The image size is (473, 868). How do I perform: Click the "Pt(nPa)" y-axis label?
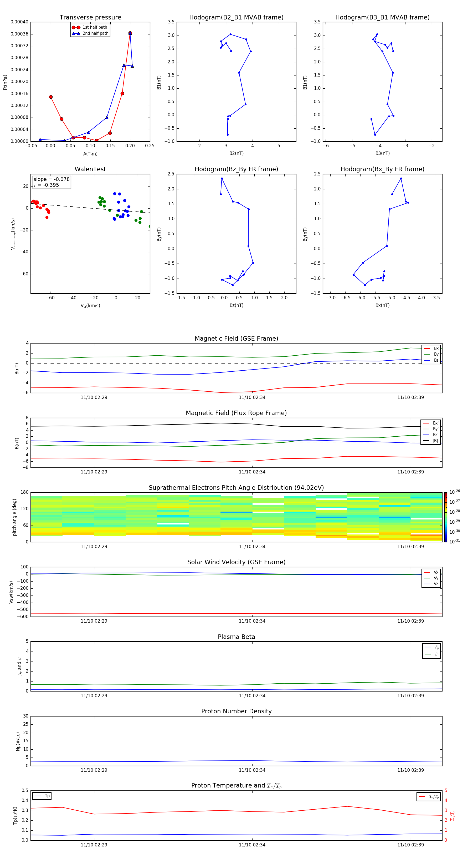pos(5,82)
